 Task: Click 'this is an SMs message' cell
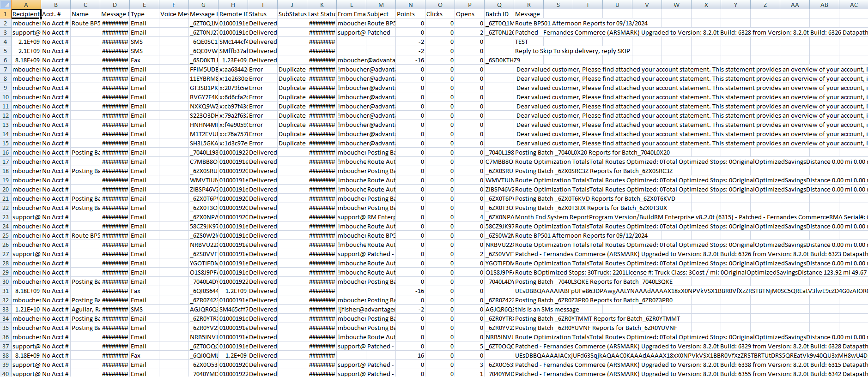(547, 309)
